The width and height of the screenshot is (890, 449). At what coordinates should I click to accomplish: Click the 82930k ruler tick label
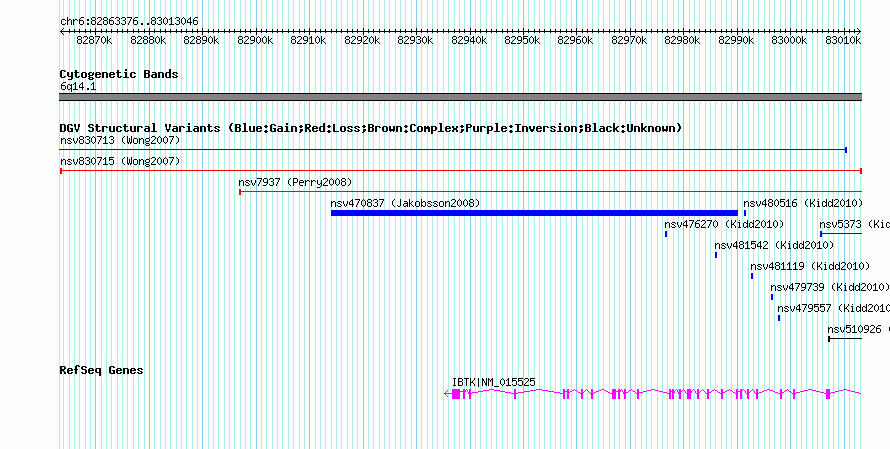click(415, 40)
